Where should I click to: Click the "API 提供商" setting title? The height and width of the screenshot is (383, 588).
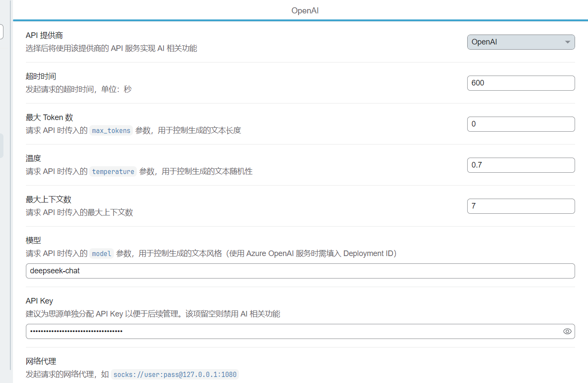(44, 35)
